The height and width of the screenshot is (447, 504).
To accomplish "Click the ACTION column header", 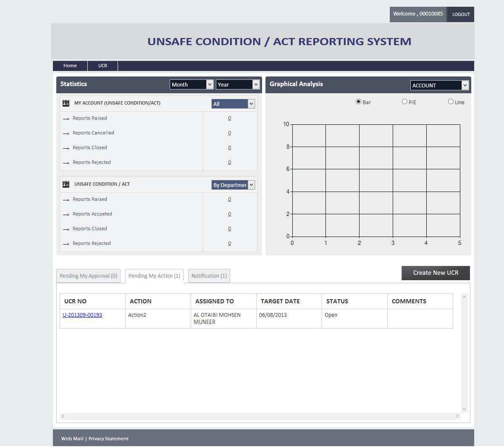I will click(x=158, y=301).
